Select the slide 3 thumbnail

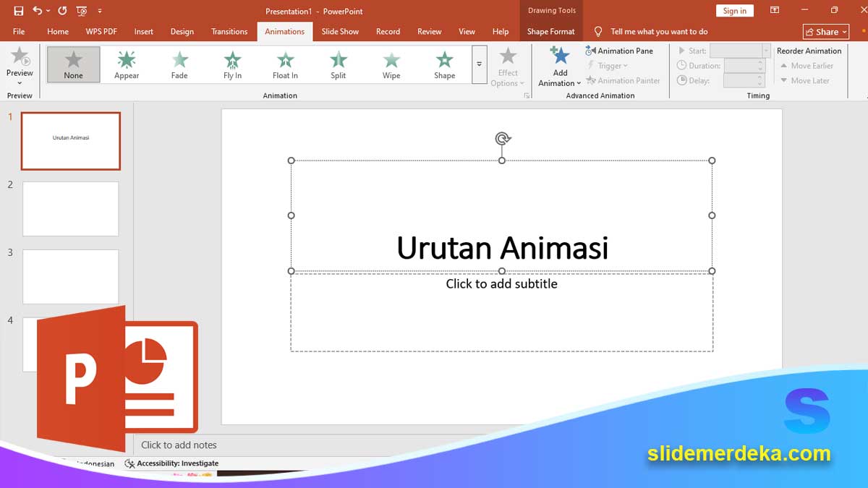(71, 277)
